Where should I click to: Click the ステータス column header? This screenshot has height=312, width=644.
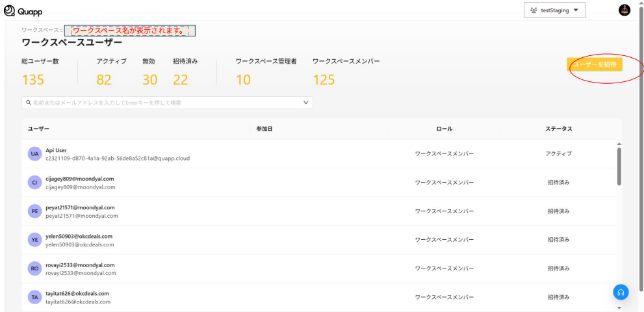558,129
